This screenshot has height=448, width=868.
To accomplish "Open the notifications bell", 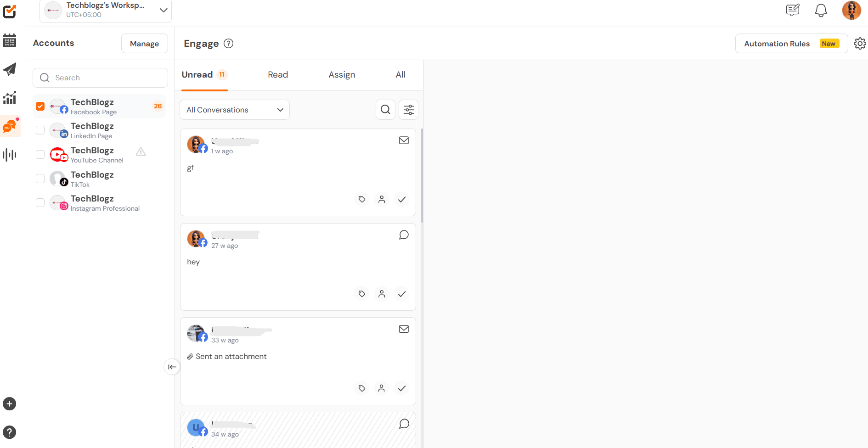I will click(821, 10).
